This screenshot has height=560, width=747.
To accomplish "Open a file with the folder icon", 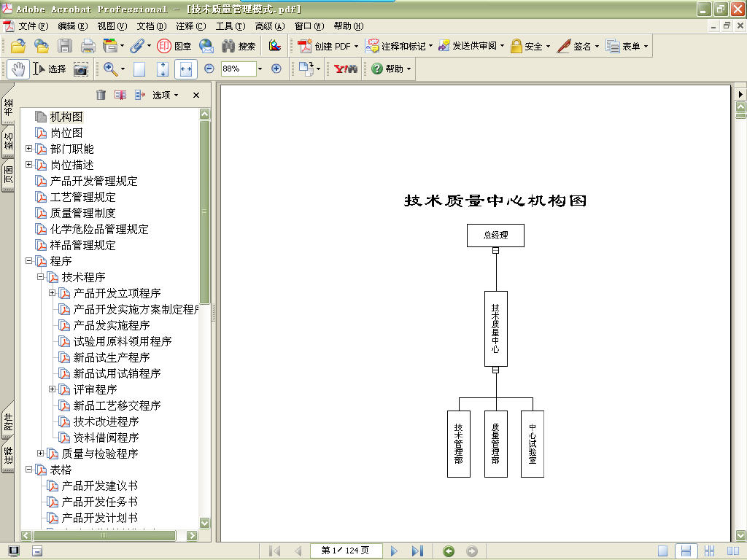I will pos(18,46).
